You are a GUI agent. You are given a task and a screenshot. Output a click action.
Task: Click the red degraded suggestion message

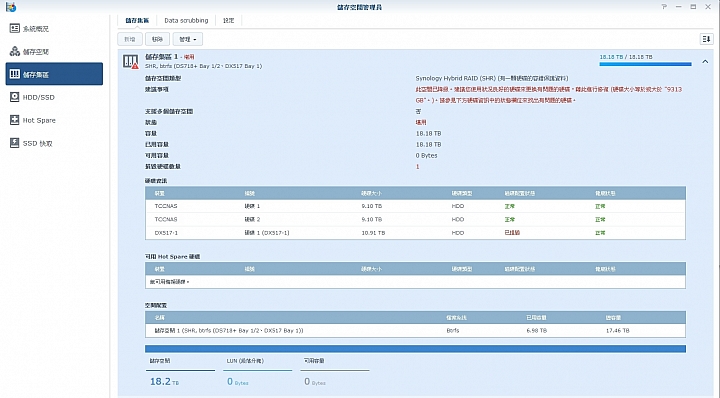click(x=548, y=95)
